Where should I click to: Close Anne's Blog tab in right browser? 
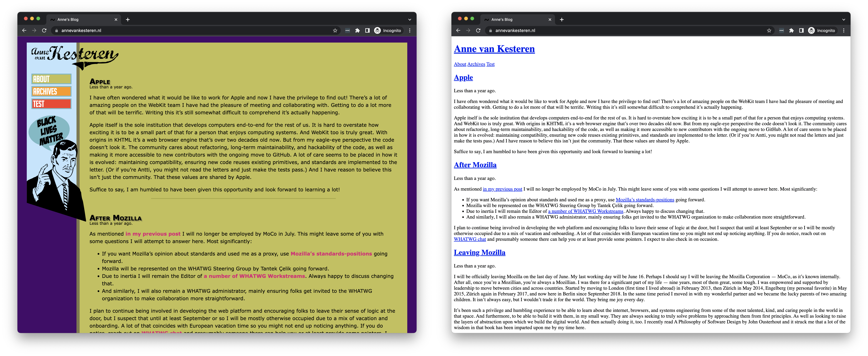point(550,20)
